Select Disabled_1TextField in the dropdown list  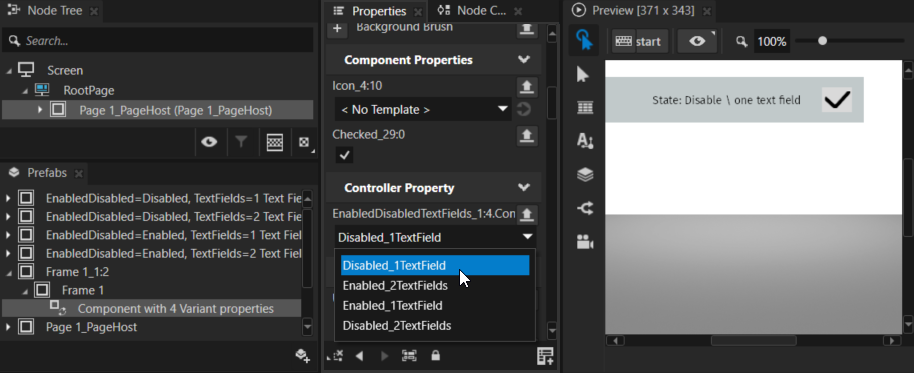(x=435, y=265)
